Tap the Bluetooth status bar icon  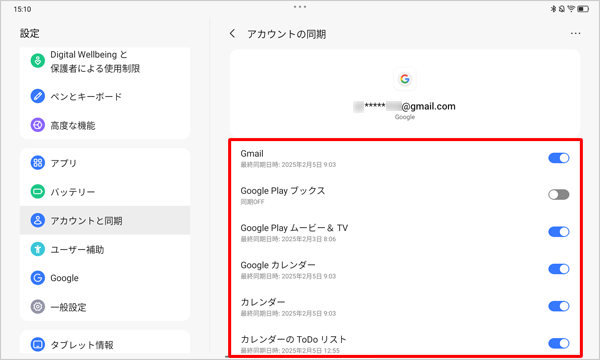[553, 9]
